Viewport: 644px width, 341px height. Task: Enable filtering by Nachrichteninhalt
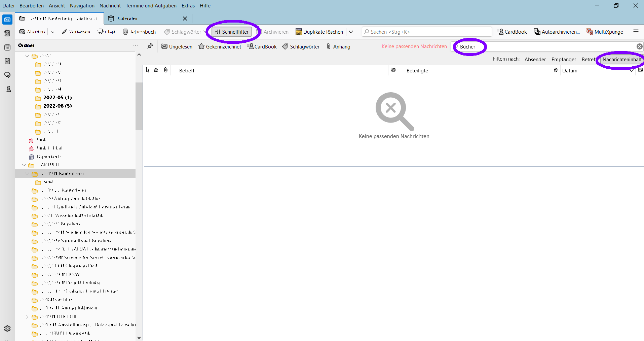[622, 59]
